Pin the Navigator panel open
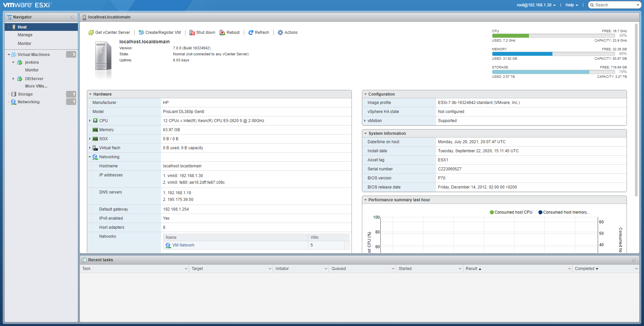This screenshot has width=644, height=326. pos(72,17)
